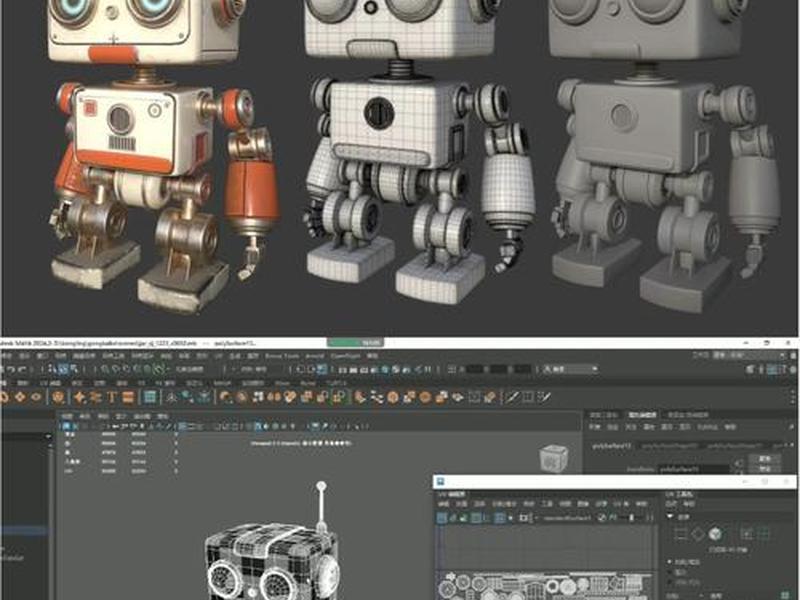Click the first highlighted icon in UV Editor toolbar
Viewport: 800px width, 600px height.
(x=442, y=517)
